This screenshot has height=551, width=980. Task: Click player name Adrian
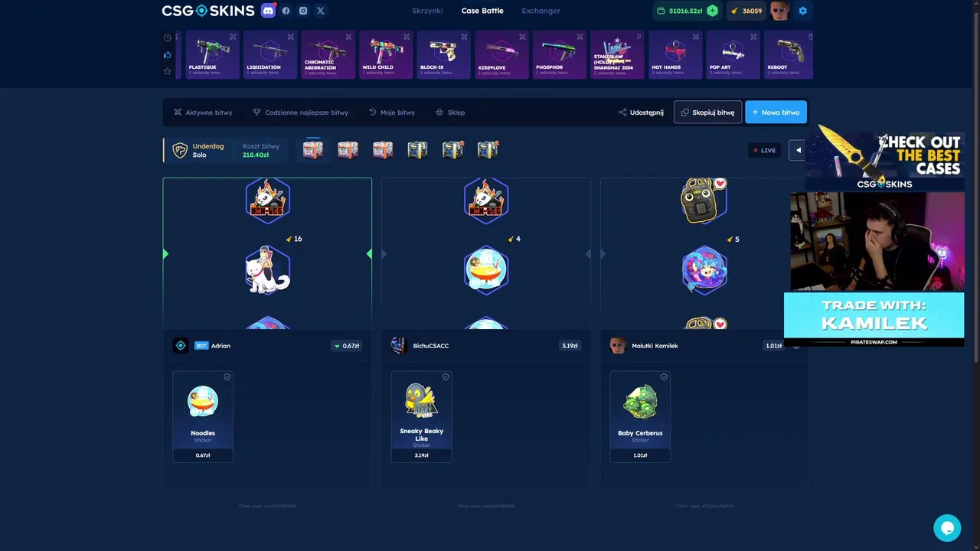tap(220, 346)
